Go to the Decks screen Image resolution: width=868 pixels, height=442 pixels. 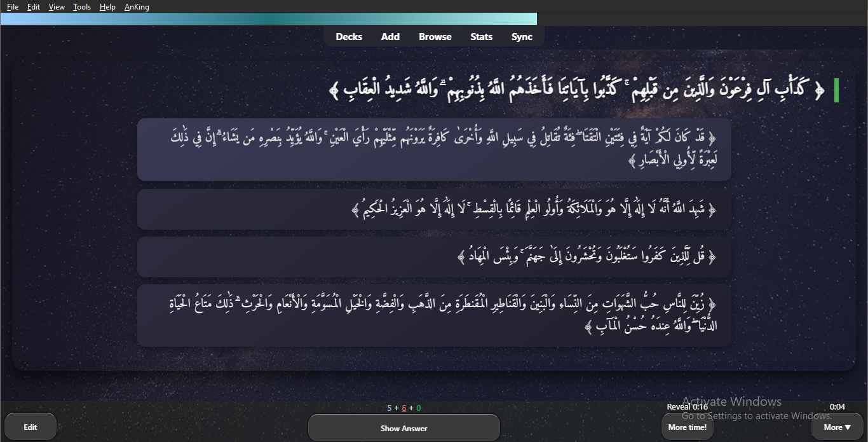point(349,37)
